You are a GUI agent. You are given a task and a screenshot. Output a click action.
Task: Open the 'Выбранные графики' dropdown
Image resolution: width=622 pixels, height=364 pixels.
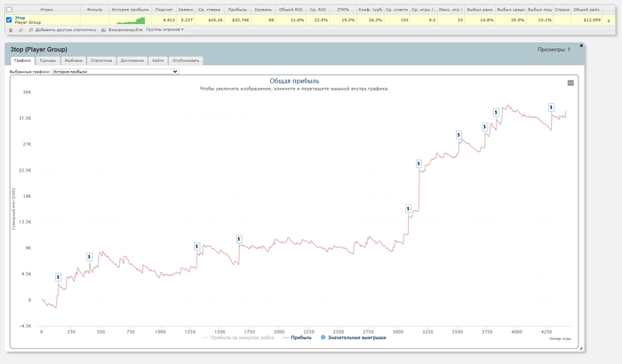click(115, 72)
